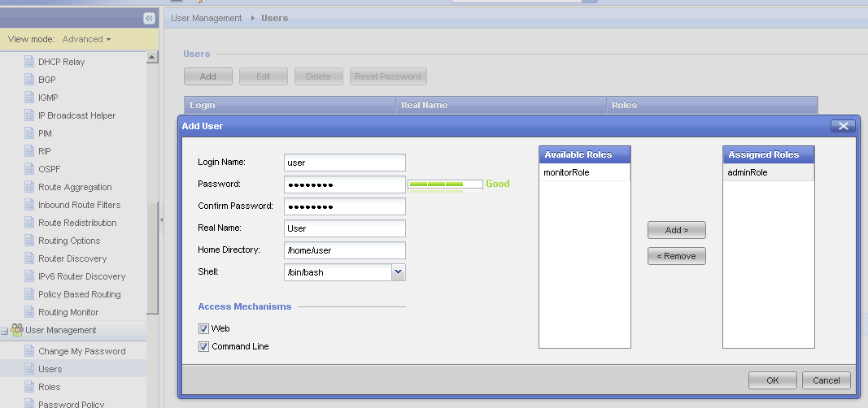This screenshot has width=868, height=408.
Task: Click the Real Name column header
Action: (x=502, y=105)
